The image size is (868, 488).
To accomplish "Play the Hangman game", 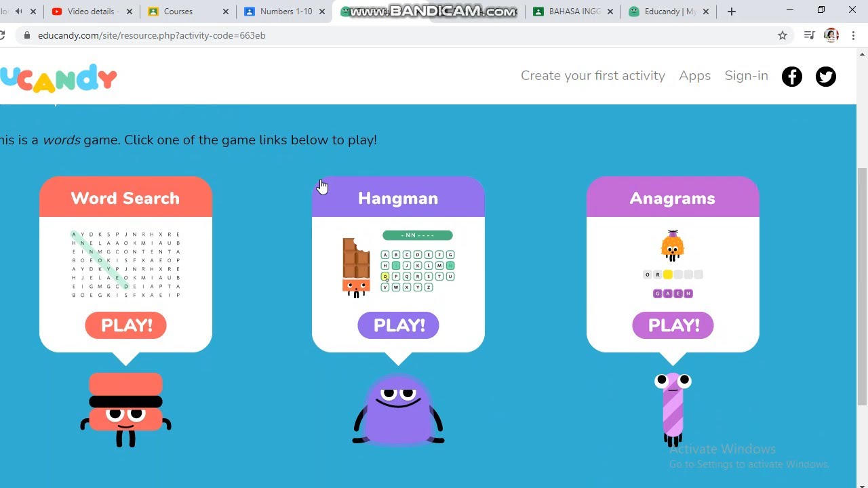I will click(398, 325).
